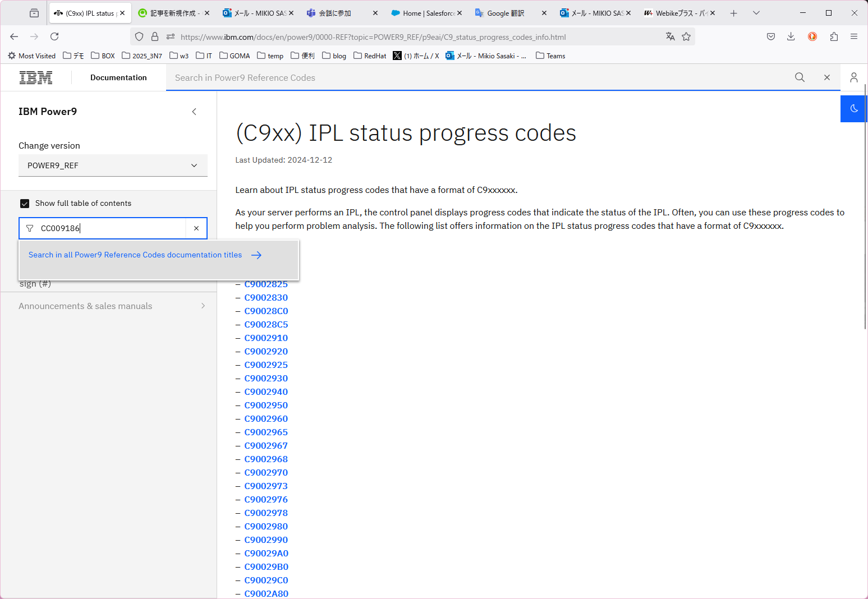Open Most Visited bookmarks

pos(32,56)
